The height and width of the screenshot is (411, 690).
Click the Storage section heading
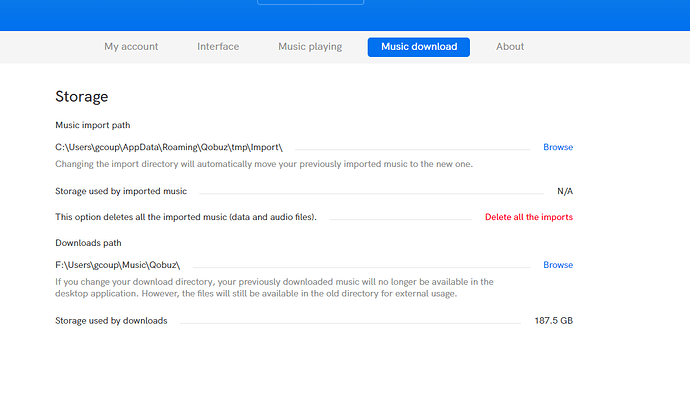(81, 97)
